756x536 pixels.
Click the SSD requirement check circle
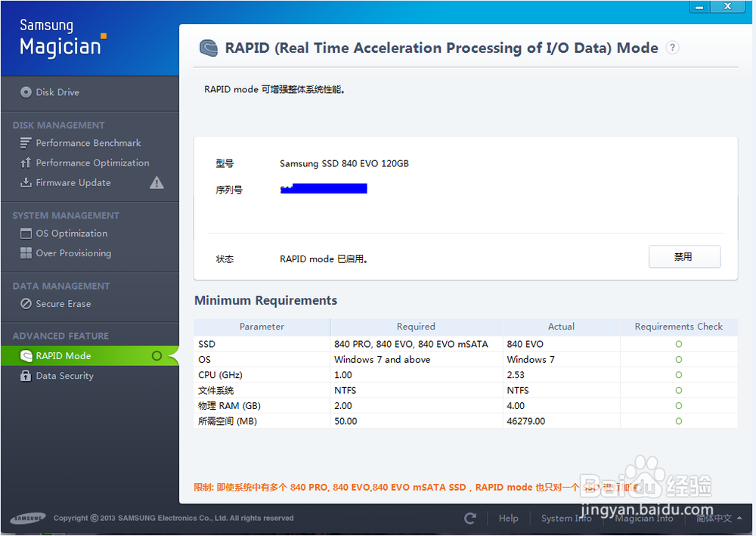(678, 344)
